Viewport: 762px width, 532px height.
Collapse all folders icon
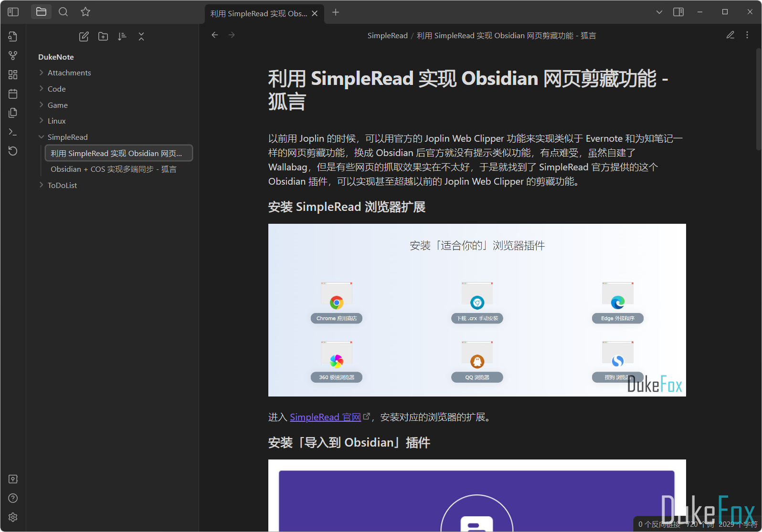click(141, 36)
